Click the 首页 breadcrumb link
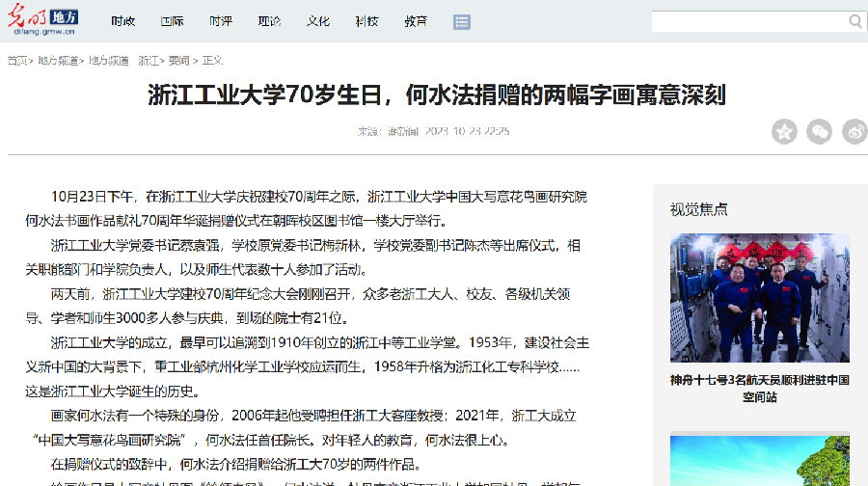 click(17, 60)
